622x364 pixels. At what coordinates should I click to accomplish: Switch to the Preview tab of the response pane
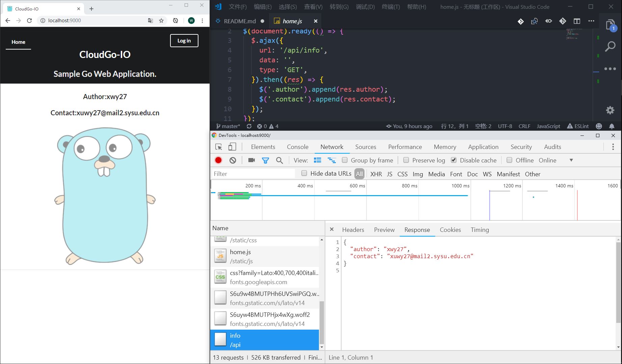[x=384, y=230]
